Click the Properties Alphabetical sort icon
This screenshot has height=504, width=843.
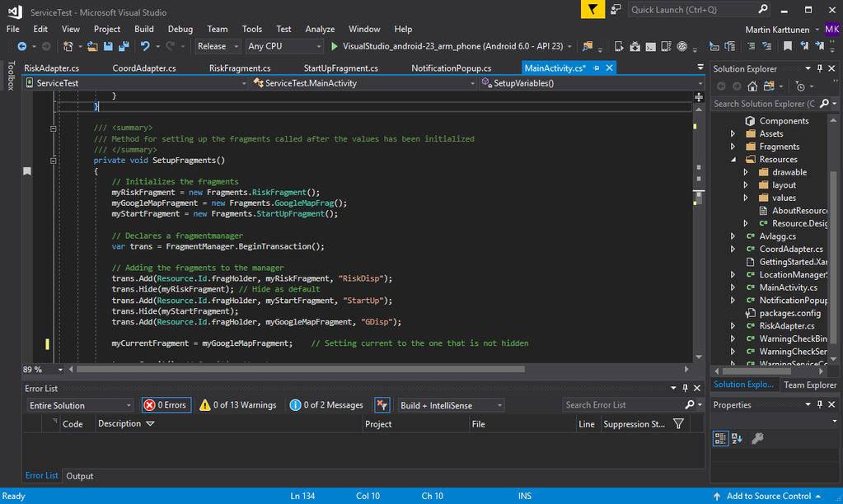[737, 438]
